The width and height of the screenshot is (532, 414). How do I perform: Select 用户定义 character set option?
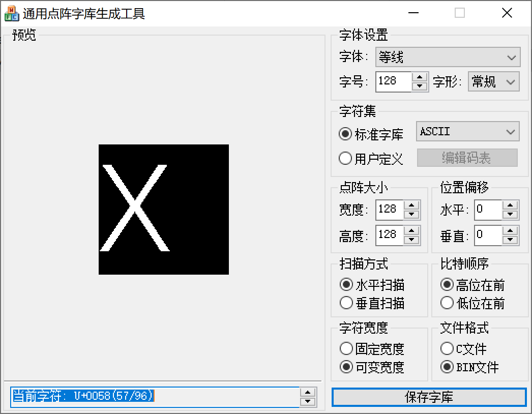346,159
